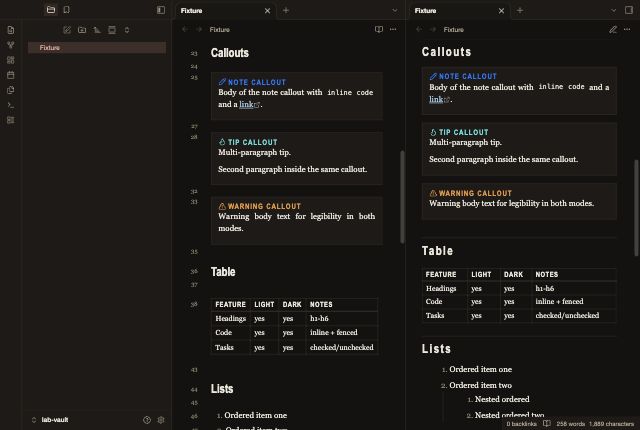
Task: Create a new folder in file explorer
Action: tap(82, 30)
